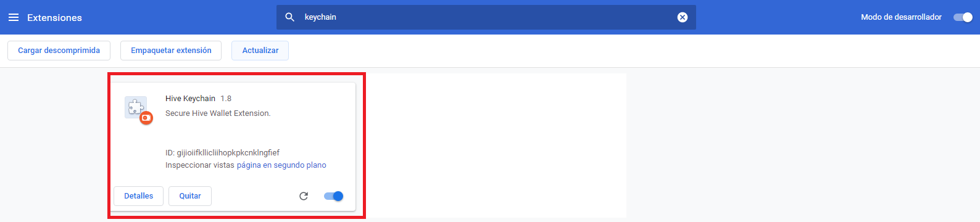The width and height of the screenshot is (980, 222).
Task: Open Detalles for Hive Keychain
Action: pyautogui.click(x=138, y=196)
